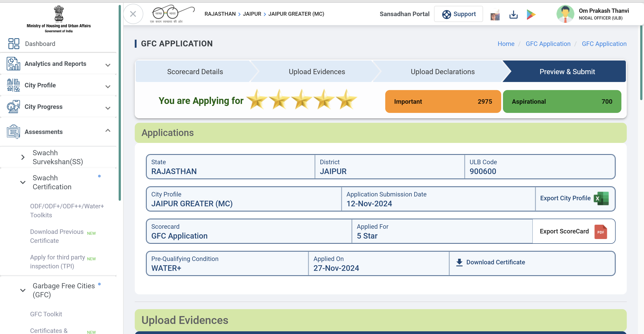Close the sidebar with the X button
This screenshot has width=644, height=334.
[x=133, y=14]
